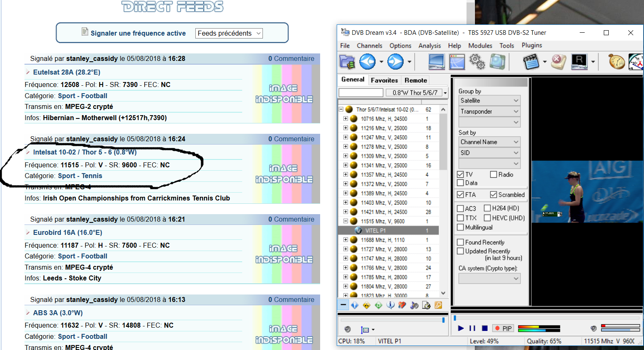The height and width of the screenshot is (350, 644).
Task: Open the Channels menu
Action: [x=369, y=46]
